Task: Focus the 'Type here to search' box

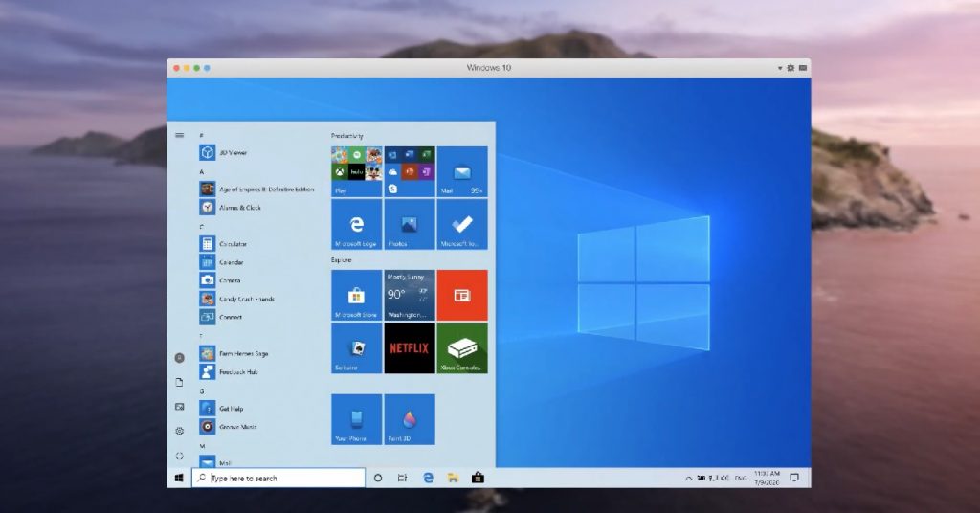Action: [x=278, y=478]
